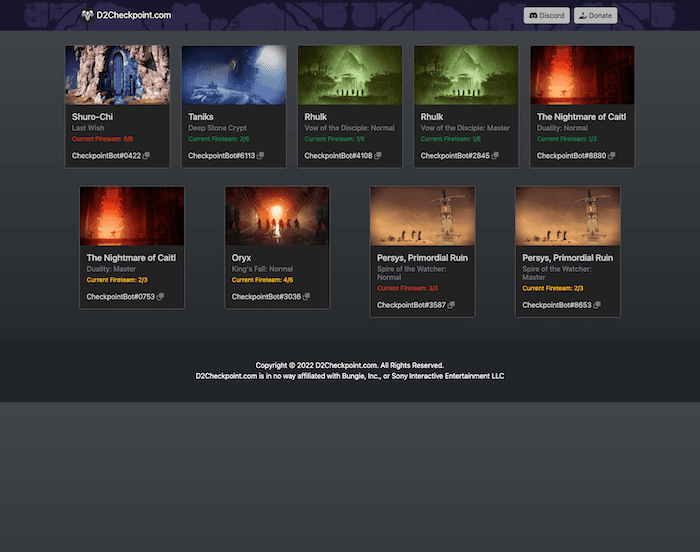Viewport: 700px width, 552px height.
Task: Click the Bungie affiliation disclaimer text
Action: click(350, 376)
